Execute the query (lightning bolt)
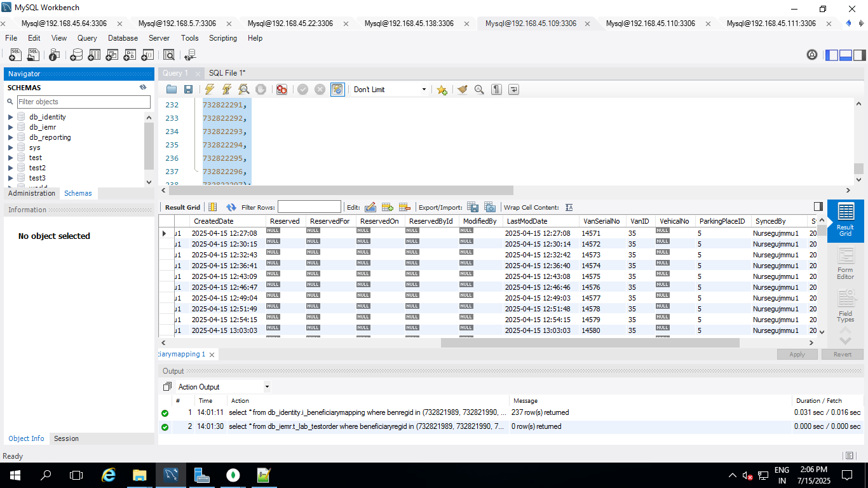Image resolution: width=868 pixels, height=488 pixels. click(x=209, y=90)
